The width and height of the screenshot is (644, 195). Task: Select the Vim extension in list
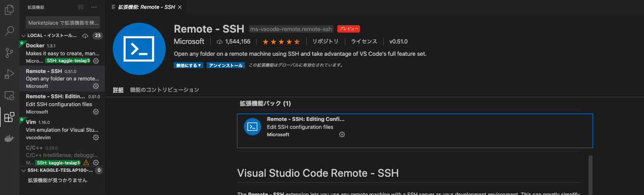(62, 129)
